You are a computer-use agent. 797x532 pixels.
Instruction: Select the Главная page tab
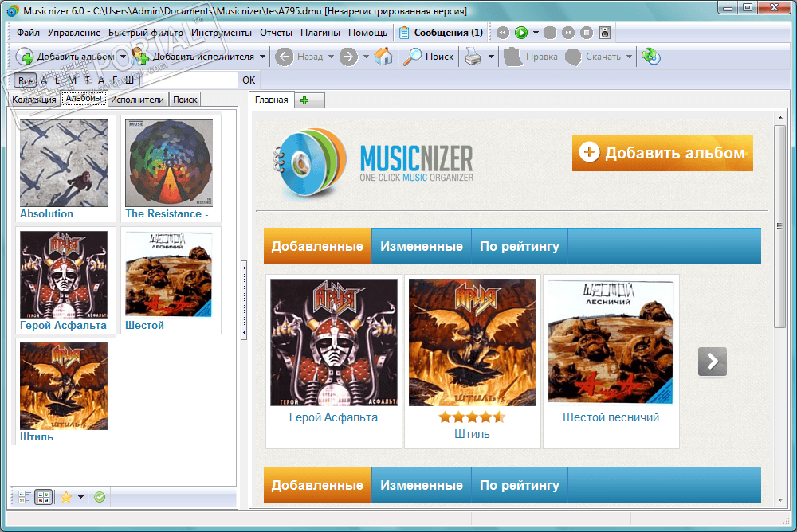coord(272,100)
